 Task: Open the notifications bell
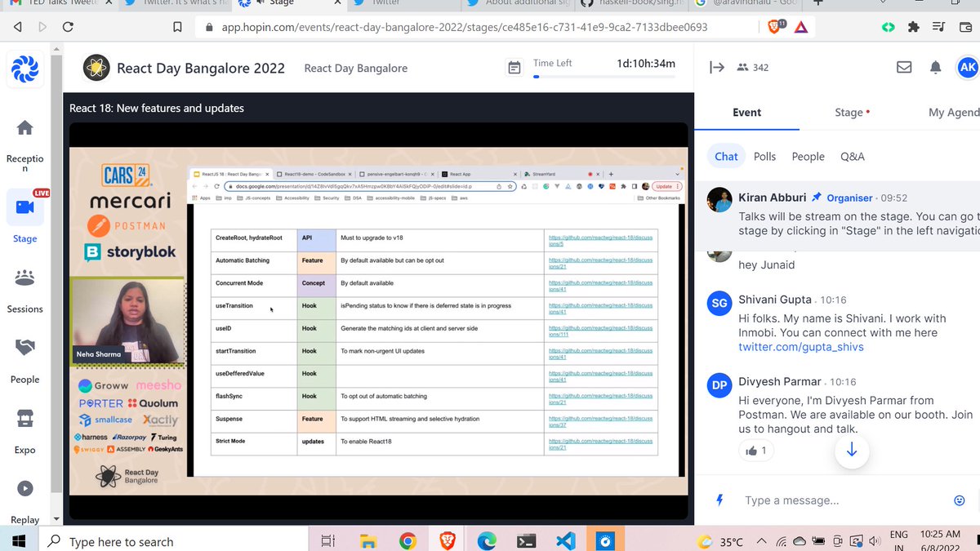pyautogui.click(x=936, y=68)
